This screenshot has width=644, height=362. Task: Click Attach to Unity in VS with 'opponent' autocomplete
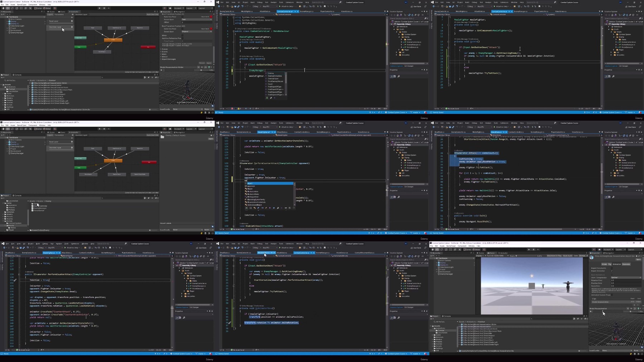point(287,127)
